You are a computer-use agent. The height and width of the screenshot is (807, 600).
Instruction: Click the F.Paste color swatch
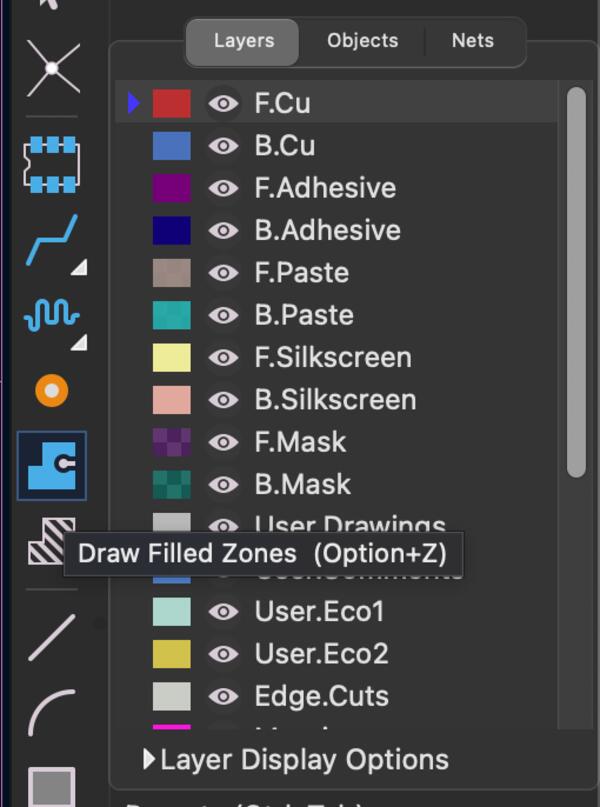[171, 273]
